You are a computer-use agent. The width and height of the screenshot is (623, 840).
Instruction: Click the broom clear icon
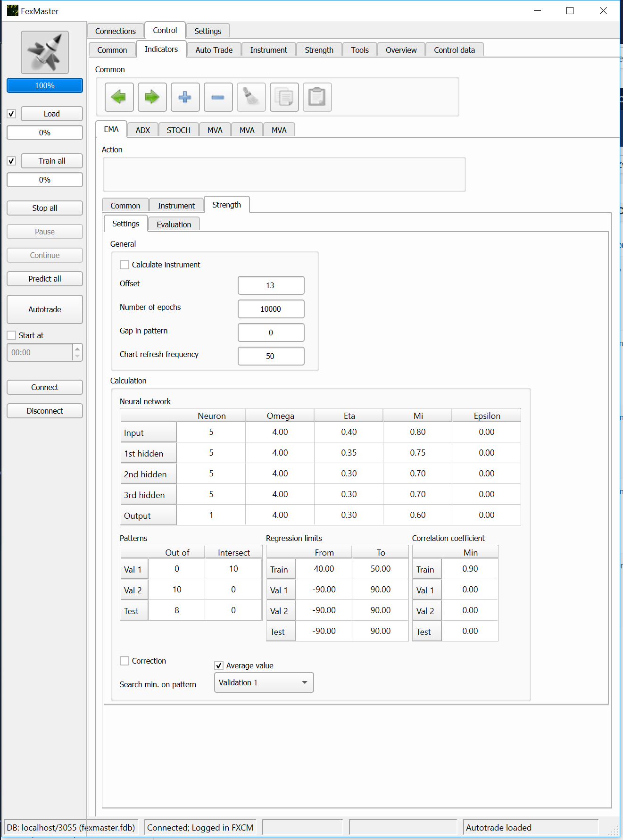[251, 97]
